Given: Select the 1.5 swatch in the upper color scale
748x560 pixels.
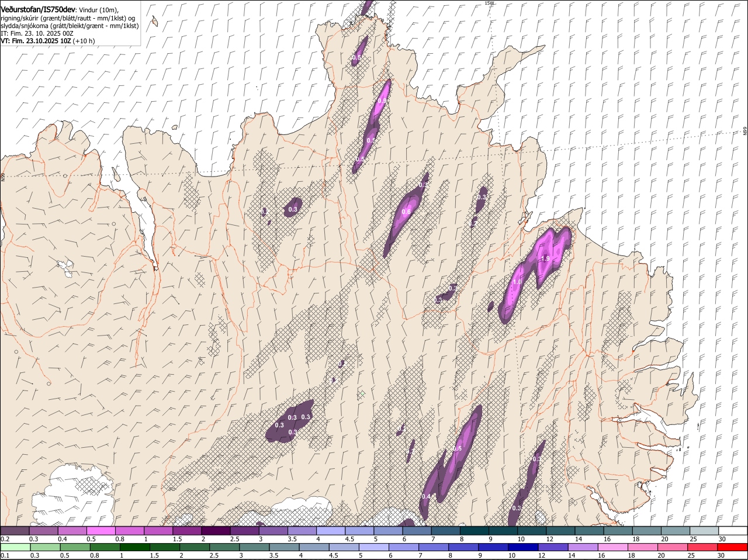Looking at the screenshot, I should tap(186, 530).
